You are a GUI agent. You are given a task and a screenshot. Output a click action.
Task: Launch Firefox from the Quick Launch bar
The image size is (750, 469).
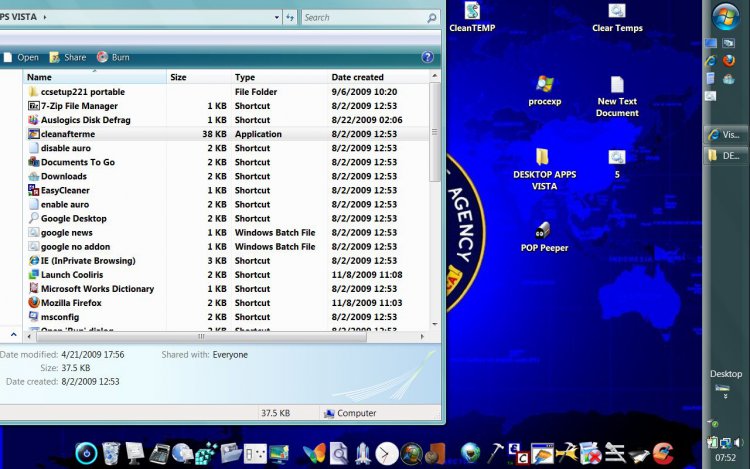point(729,61)
